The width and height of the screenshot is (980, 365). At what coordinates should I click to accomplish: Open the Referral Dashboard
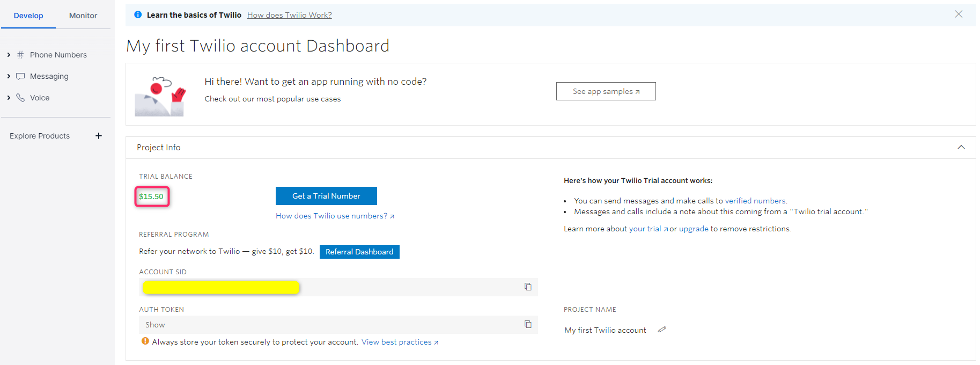(x=359, y=252)
